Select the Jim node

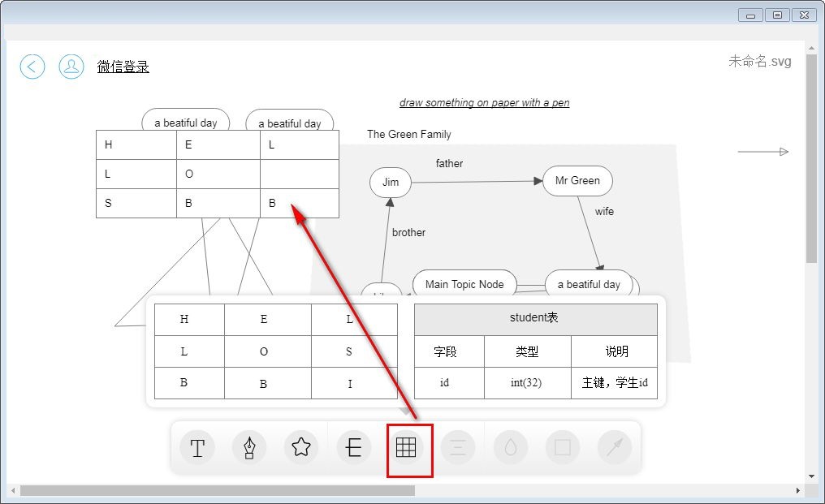point(391,182)
